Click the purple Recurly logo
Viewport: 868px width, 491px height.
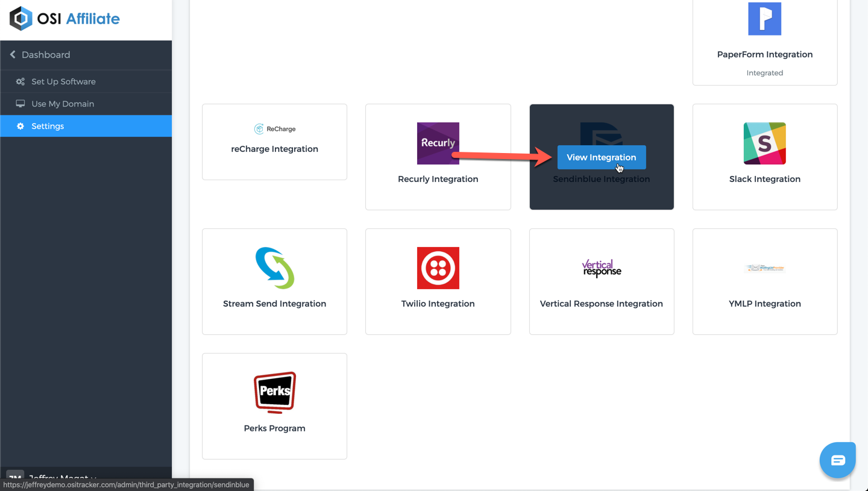(x=438, y=143)
